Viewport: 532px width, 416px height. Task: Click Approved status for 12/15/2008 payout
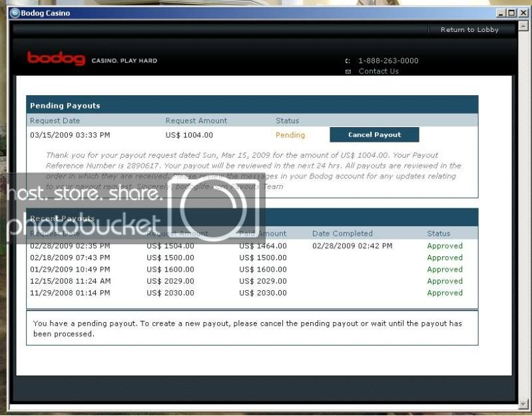[445, 282]
